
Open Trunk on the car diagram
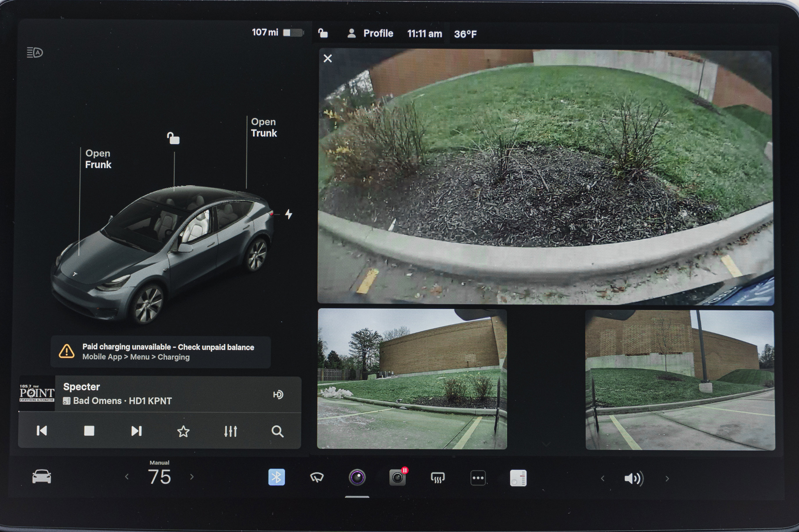pyautogui.click(x=264, y=128)
